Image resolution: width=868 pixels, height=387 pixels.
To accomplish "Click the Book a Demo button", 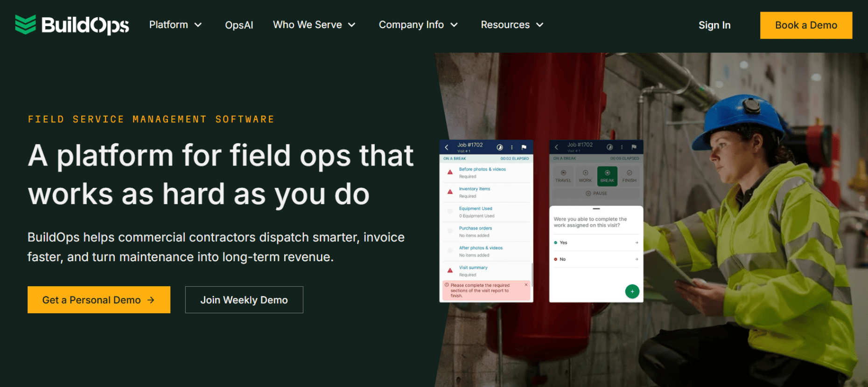I will 806,25.
